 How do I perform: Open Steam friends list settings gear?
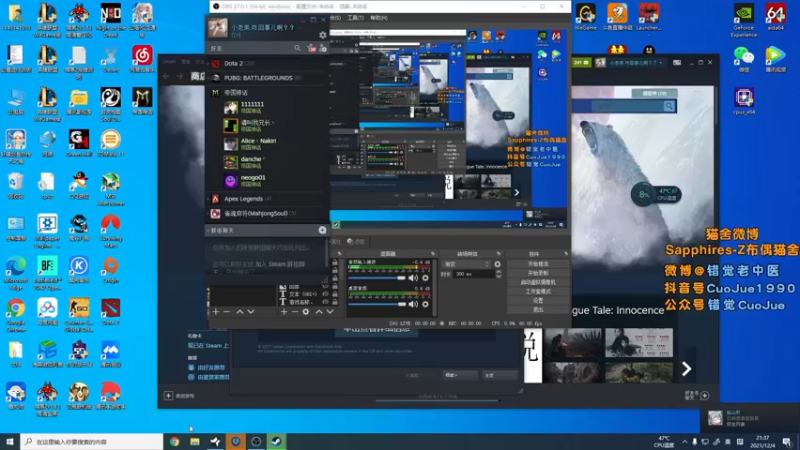point(322,35)
